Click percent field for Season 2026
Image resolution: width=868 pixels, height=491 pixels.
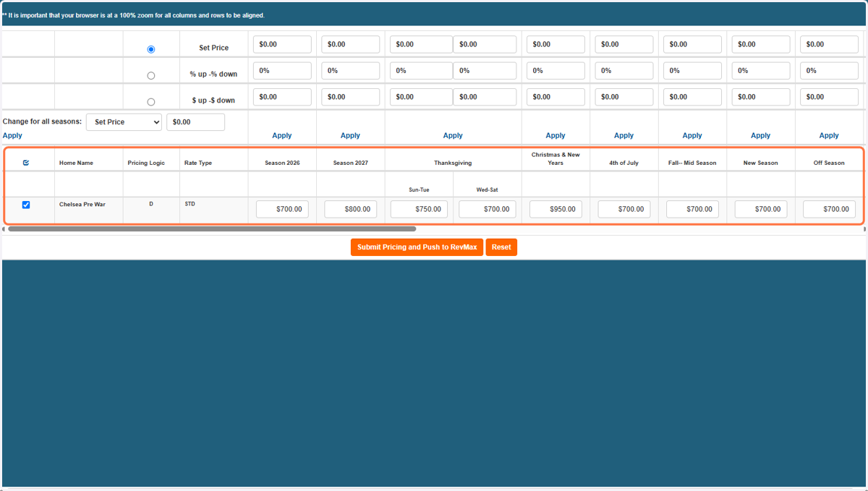(282, 71)
